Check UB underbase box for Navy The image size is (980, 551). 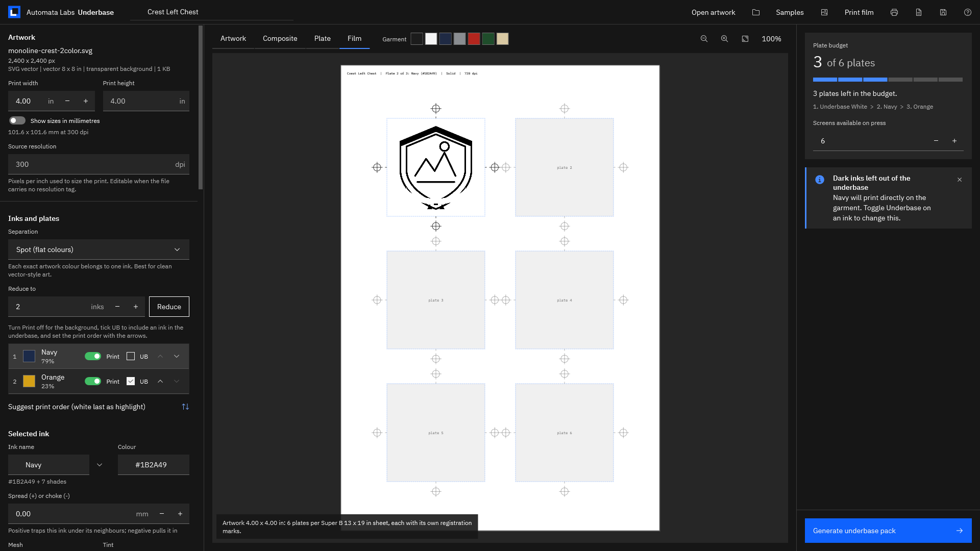131,356
